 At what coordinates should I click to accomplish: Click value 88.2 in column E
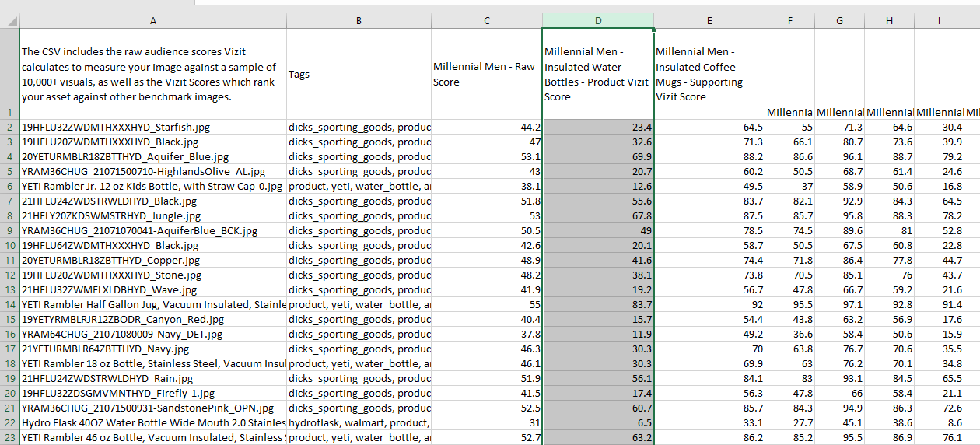click(709, 156)
